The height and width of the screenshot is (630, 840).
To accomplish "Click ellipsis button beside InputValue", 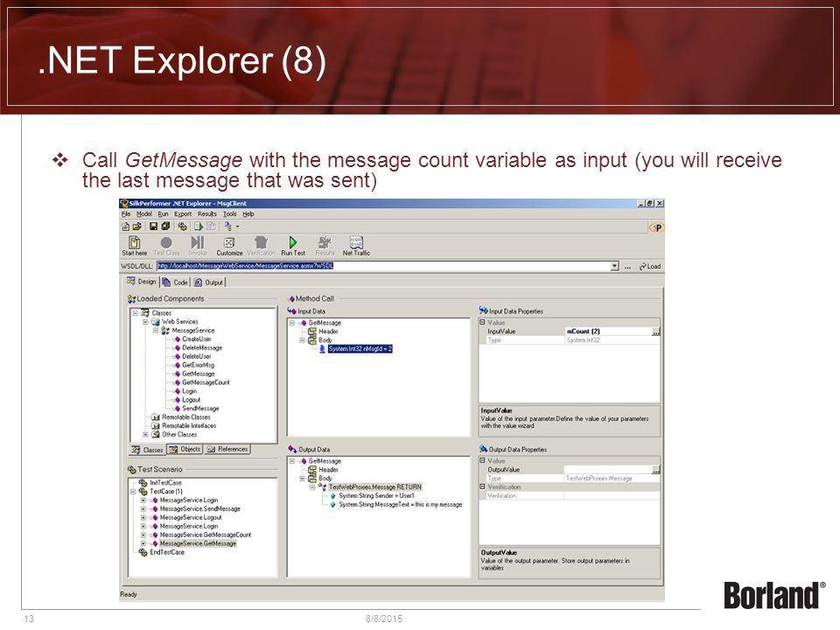I will coord(655,332).
